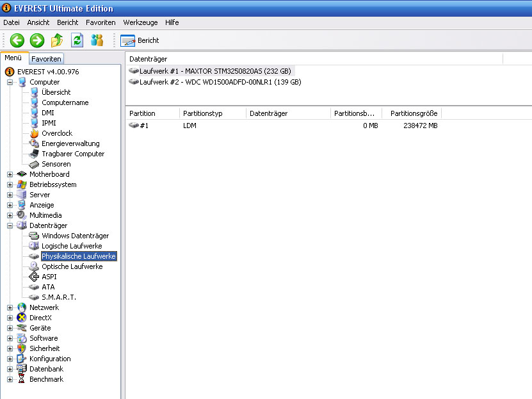The height and width of the screenshot is (399, 532).
Task: Click the Sicherheit shield icon
Action: coord(22,348)
